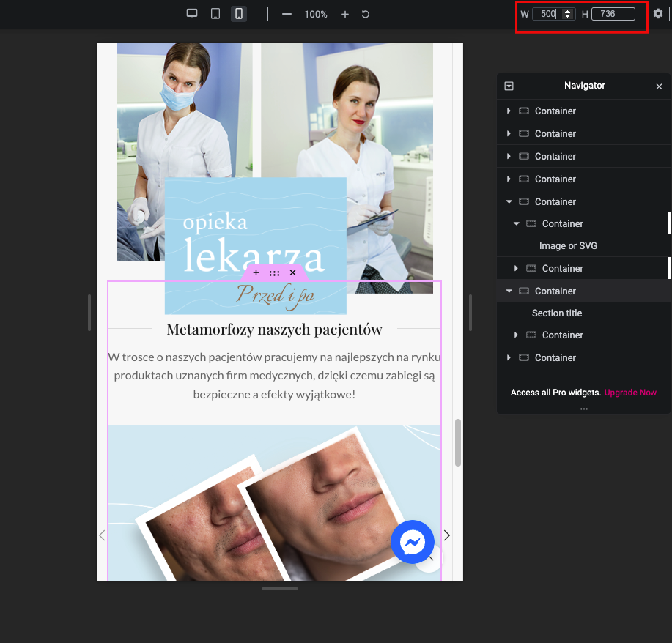This screenshot has height=643, width=672.
Task: Collapse the highlighted Container above Section title
Action: pos(509,291)
